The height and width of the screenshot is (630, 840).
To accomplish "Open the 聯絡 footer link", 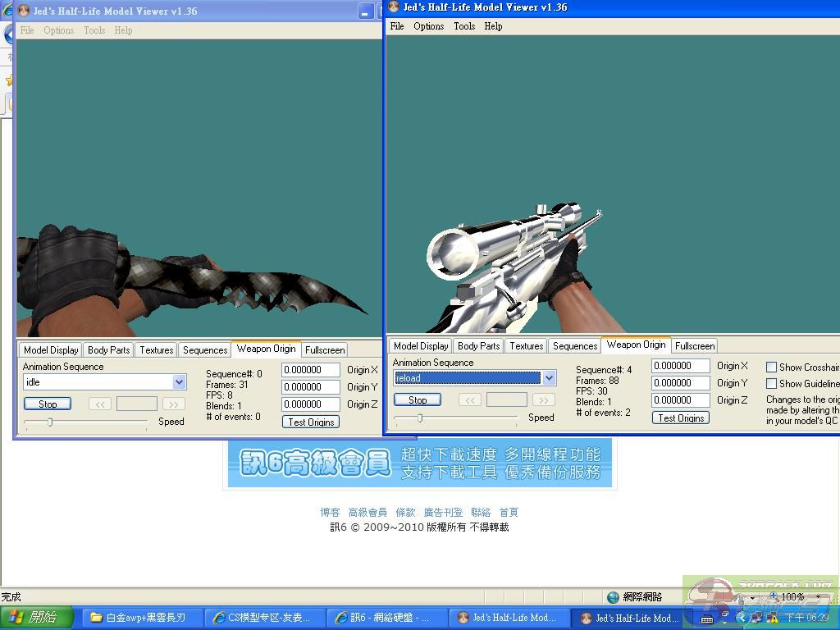I will (x=481, y=512).
